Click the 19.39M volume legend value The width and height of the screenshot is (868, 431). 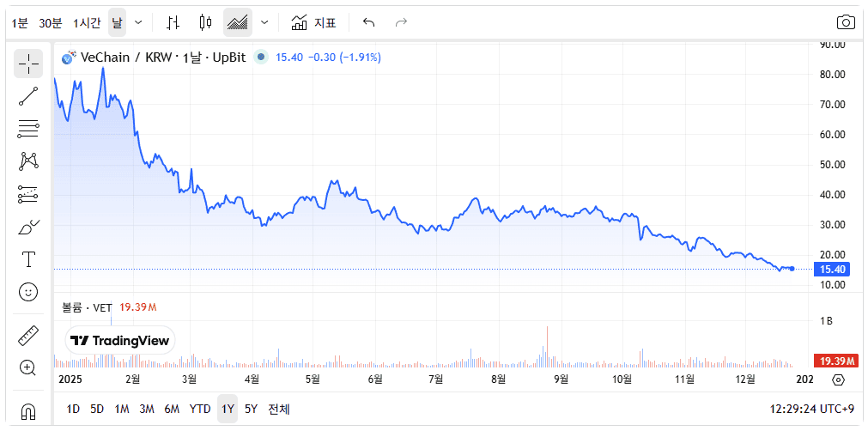(138, 307)
